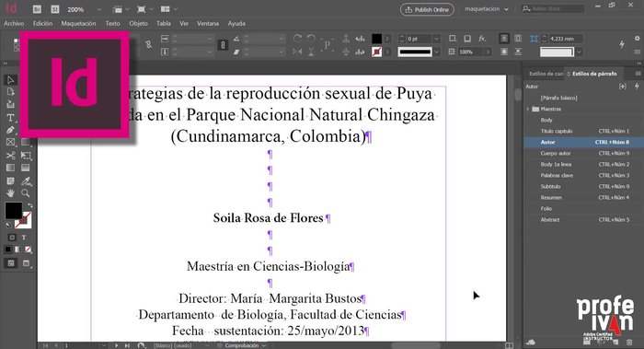The height and width of the screenshot is (349, 644).
Task: Enable wrap around object shape
Action: click(504, 52)
